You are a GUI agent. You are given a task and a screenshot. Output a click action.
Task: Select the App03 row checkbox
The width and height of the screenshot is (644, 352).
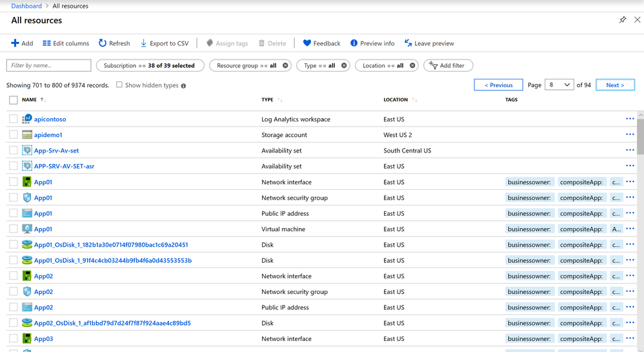click(13, 338)
